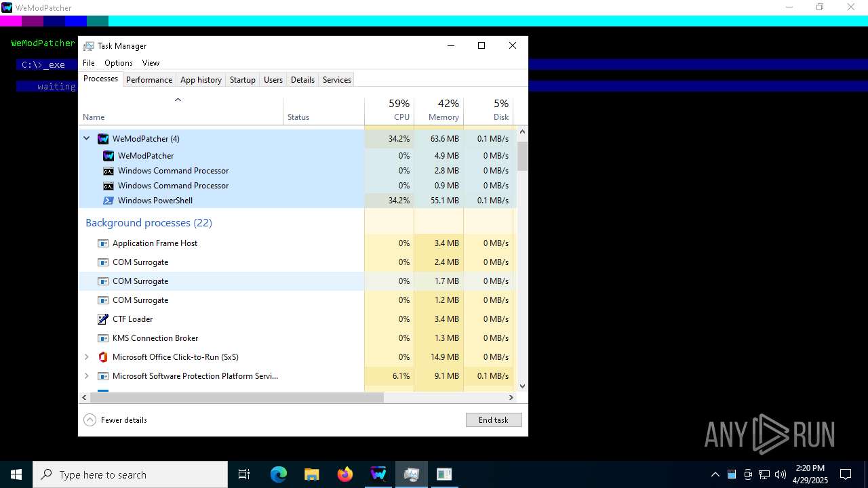Switch to the Performance tab
Screen dimensions: 868x488
point(149,80)
